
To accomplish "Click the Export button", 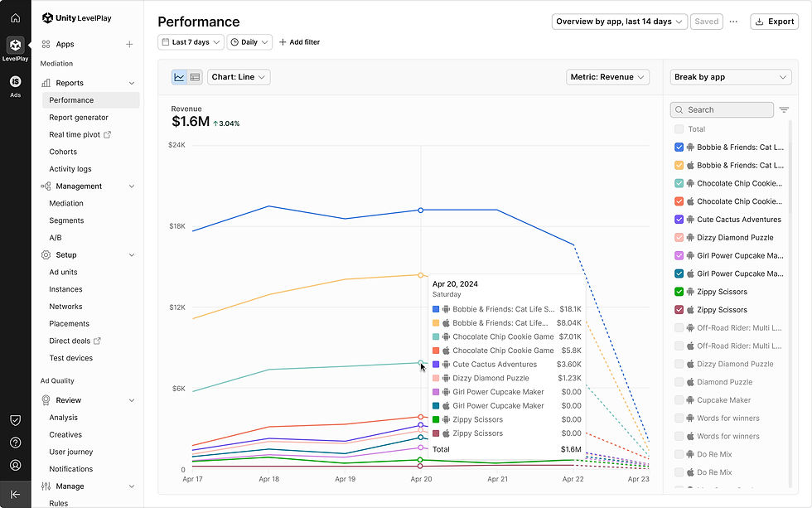I will (x=774, y=22).
